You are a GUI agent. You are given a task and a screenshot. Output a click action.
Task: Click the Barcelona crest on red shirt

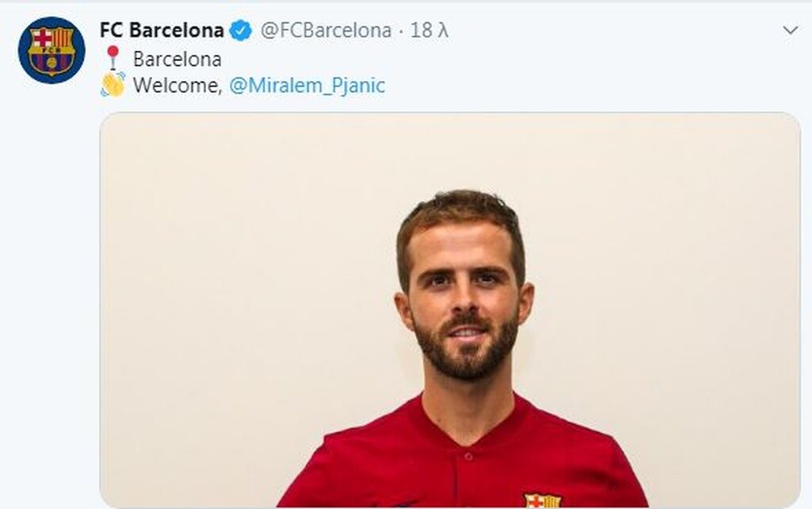point(542,501)
